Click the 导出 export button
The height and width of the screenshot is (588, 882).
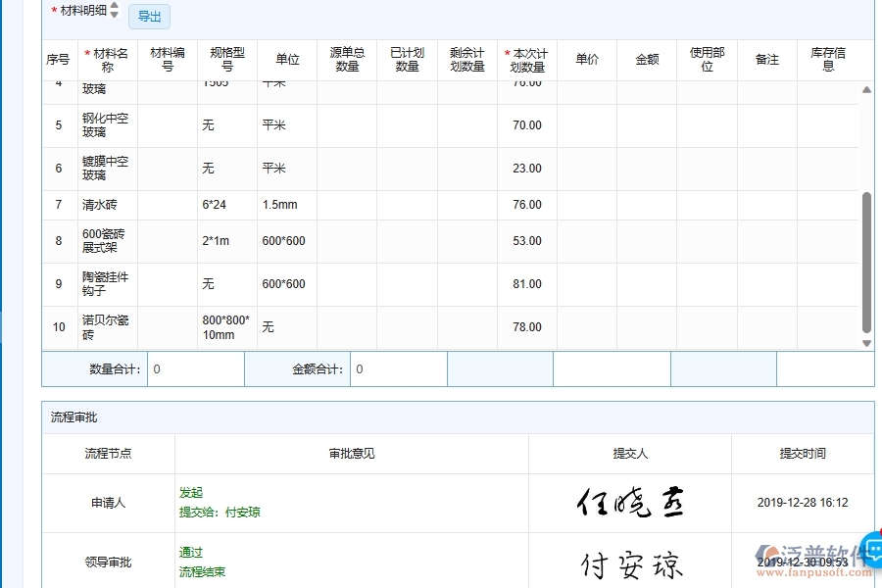coord(149,16)
